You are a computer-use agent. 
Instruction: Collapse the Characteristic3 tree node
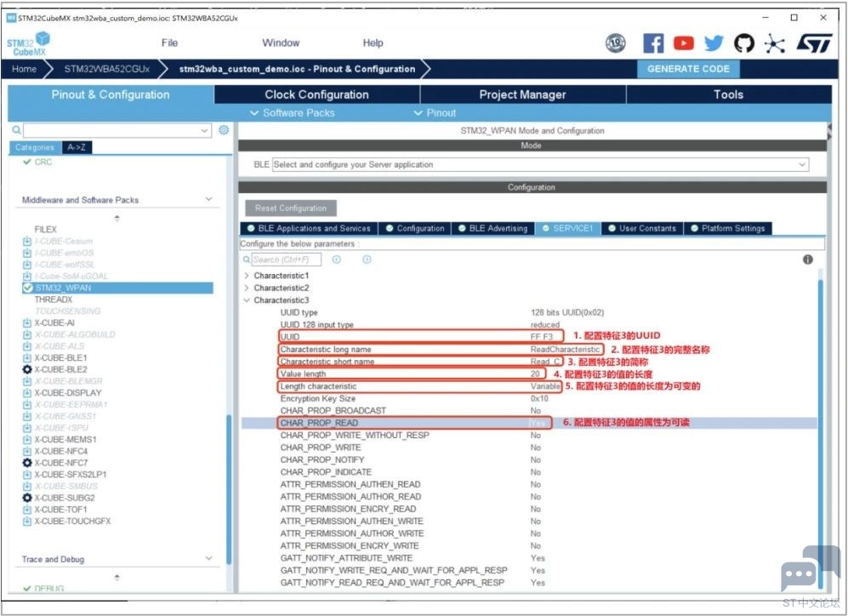[247, 300]
